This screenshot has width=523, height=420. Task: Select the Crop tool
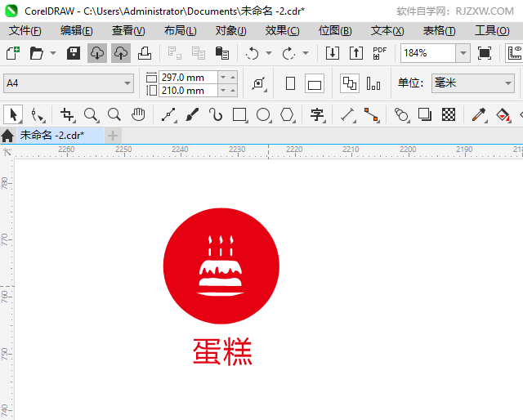[x=67, y=115]
